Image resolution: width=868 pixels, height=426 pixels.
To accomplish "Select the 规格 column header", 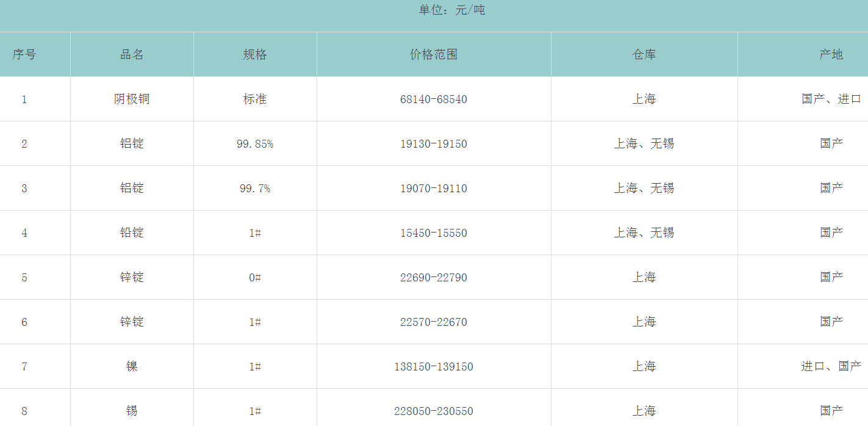I will [255, 54].
